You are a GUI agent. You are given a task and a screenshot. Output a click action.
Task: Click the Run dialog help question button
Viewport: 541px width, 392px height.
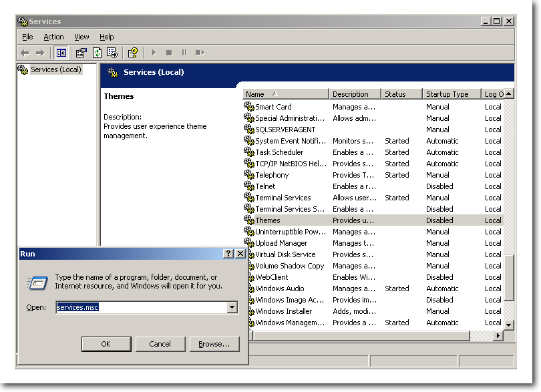tap(228, 254)
